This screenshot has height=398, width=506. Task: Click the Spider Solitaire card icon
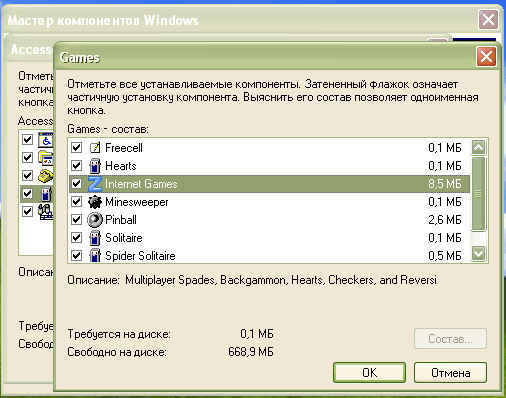tap(95, 256)
